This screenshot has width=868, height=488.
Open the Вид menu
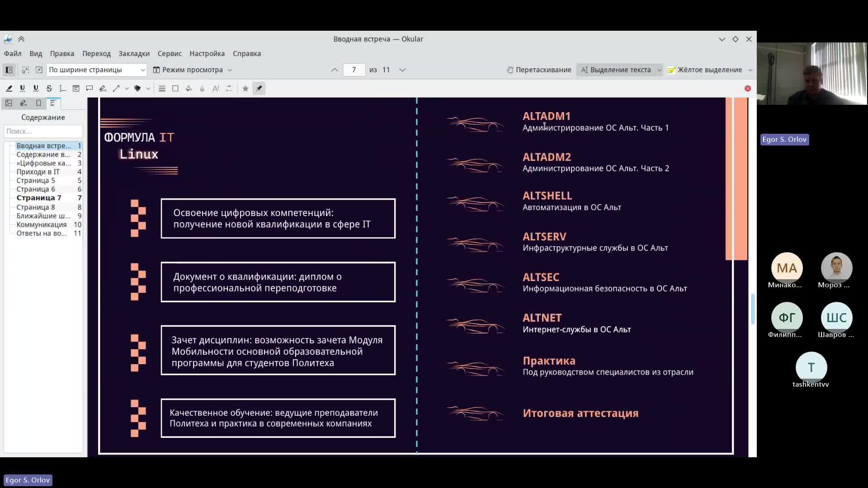click(x=36, y=53)
